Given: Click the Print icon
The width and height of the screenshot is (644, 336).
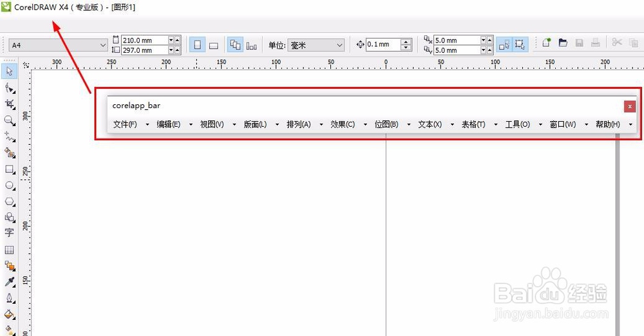Looking at the screenshot, I should click(596, 42).
